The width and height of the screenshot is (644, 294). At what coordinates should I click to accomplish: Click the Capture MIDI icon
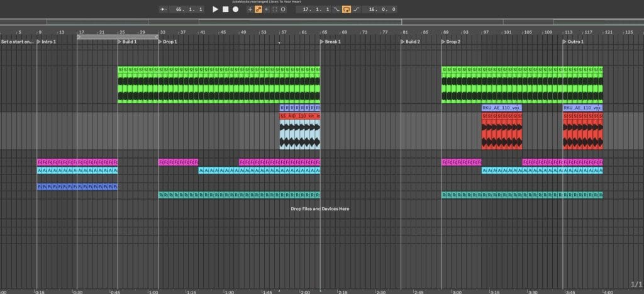[x=274, y=9]
